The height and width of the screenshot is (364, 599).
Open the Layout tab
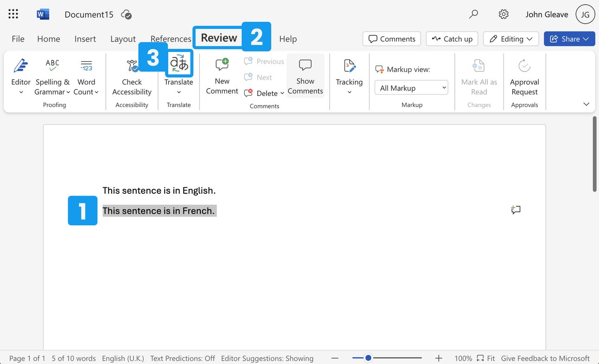click(123, 39)
